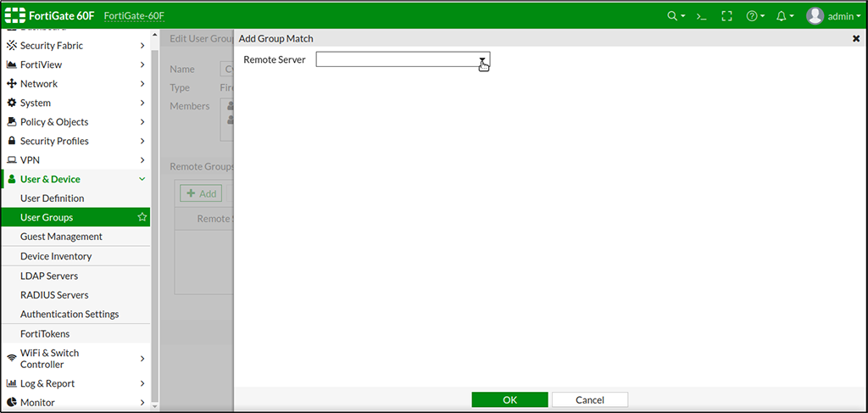Open FortiTokens from the sidebar
Screen dimensions: 868x413
(45, 334)
